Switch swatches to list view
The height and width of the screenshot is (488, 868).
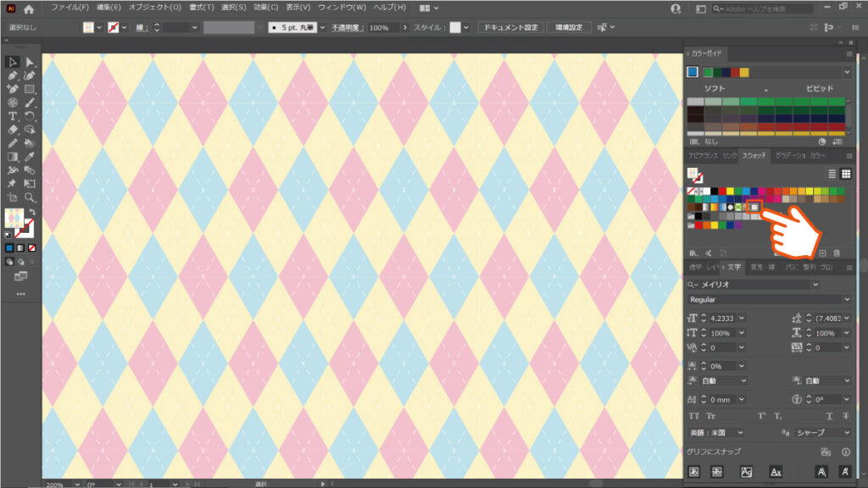(832, 175)
